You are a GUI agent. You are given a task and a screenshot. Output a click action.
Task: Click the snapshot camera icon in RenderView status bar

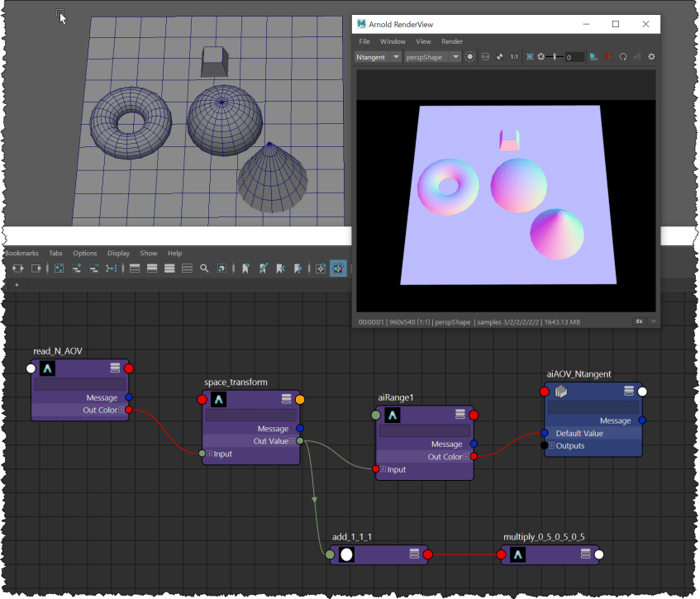639,321
